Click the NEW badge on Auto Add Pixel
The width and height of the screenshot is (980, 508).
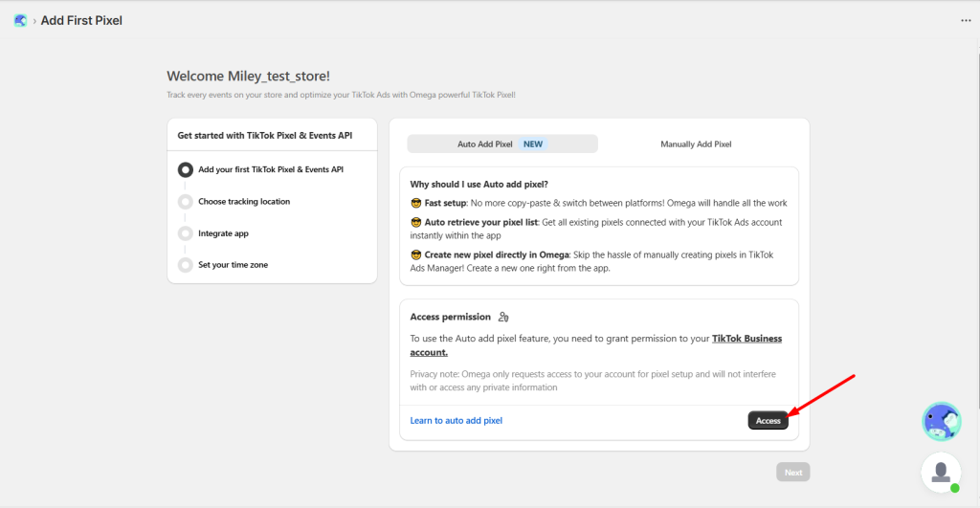tap(533, 144)
